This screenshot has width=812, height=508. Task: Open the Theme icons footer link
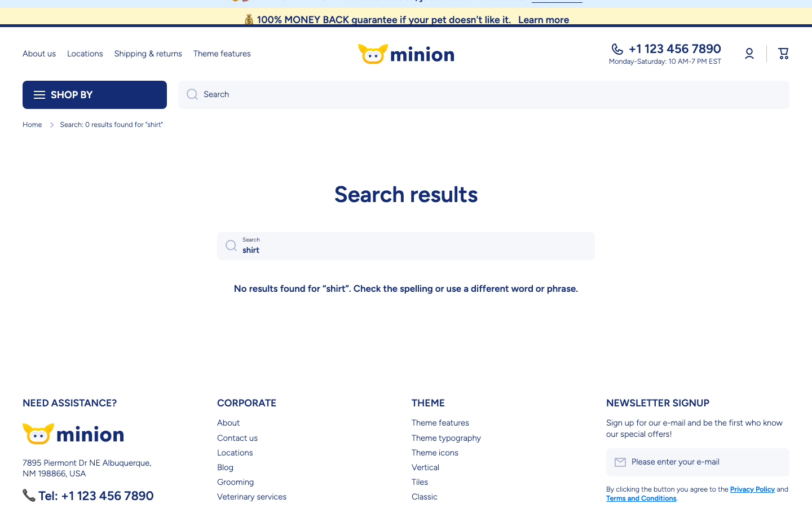tap(435, 453)
